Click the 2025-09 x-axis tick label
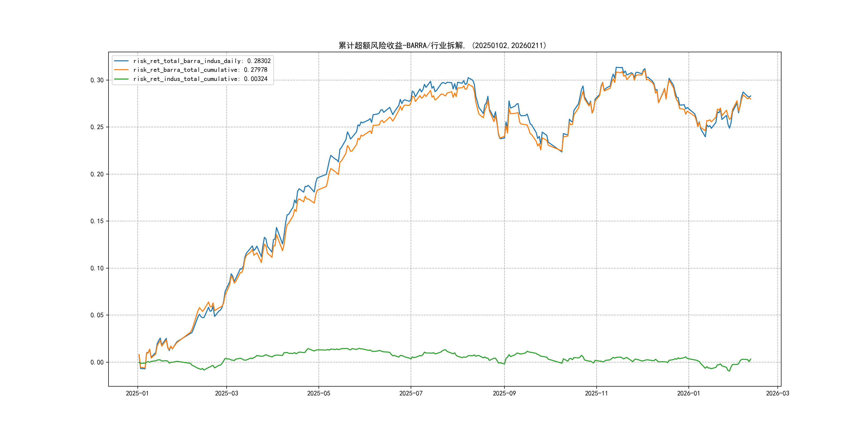Screen dimensions: 868x434 (504, 393)
